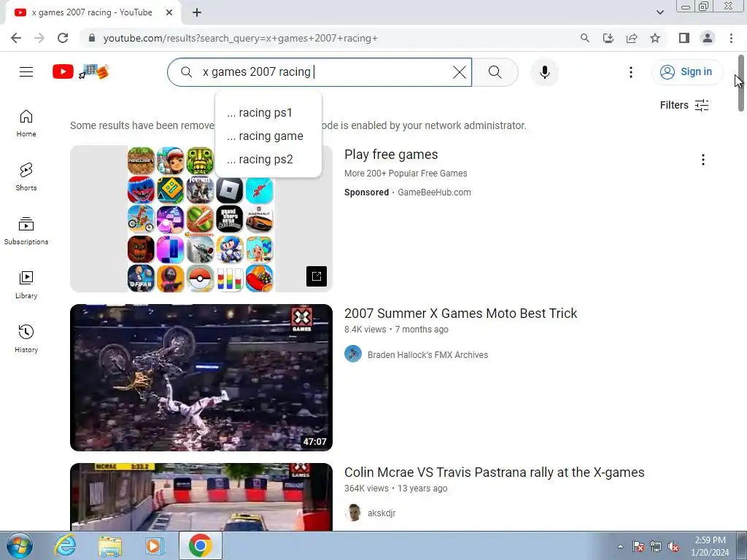Viewport: 747px width, 560px height.
Task: Open akskdjr channel avatar
Action: click(353, 513)
